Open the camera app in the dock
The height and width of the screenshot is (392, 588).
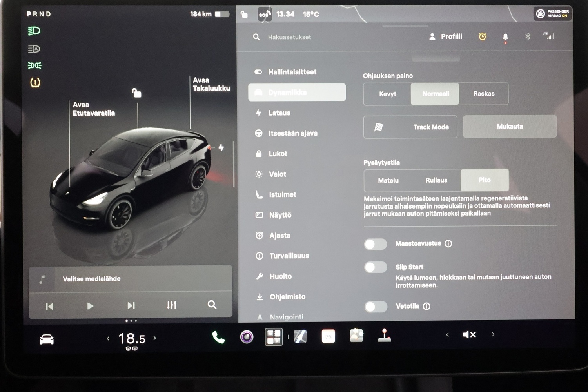pyautogui.click(x=247, y=337)
